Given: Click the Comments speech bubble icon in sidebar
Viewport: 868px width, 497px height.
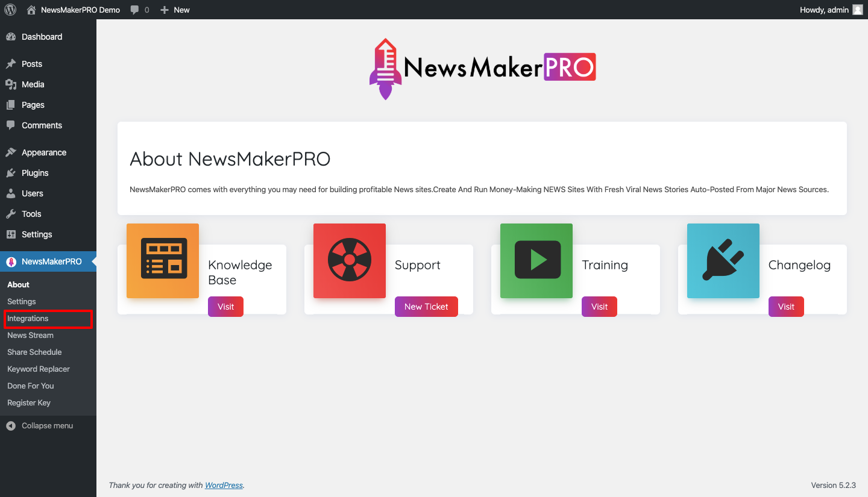Looking at the screenshot, I should tap(11, 125).
